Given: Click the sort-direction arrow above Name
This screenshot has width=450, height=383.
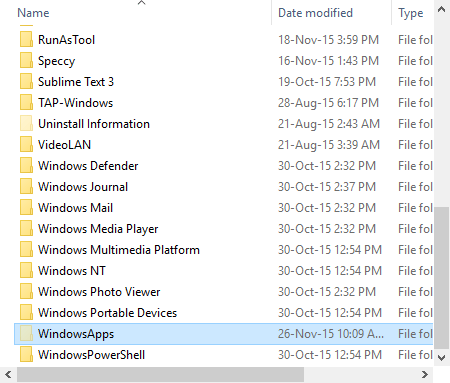Looking at the screenshot, I should click(142, 3).
